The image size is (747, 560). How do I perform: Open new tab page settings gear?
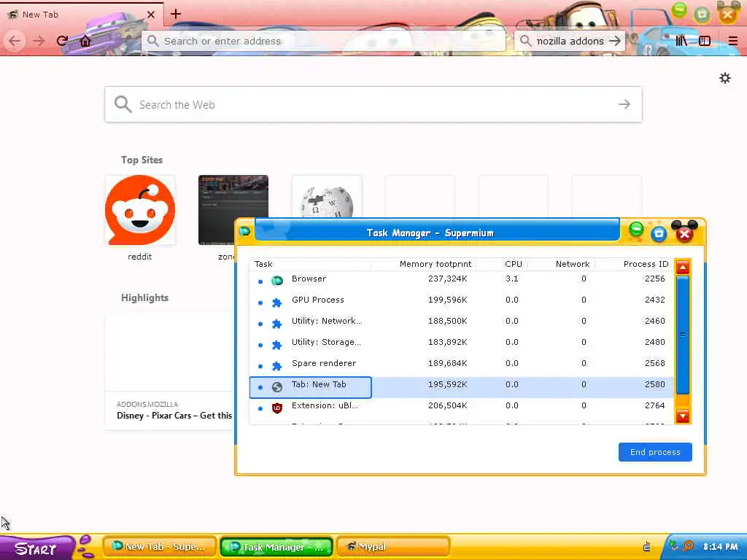(x=724, y=78)
